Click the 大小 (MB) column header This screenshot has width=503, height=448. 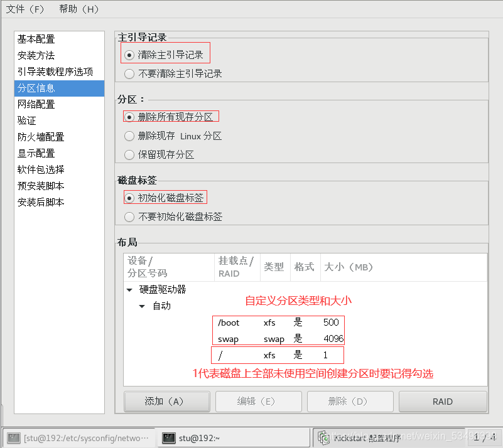pos(404,267)
